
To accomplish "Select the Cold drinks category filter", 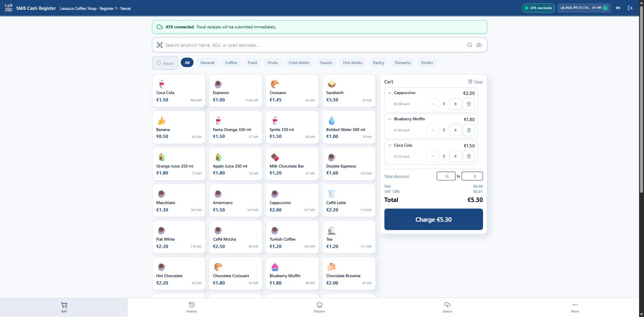I will (x=299, y=63).
